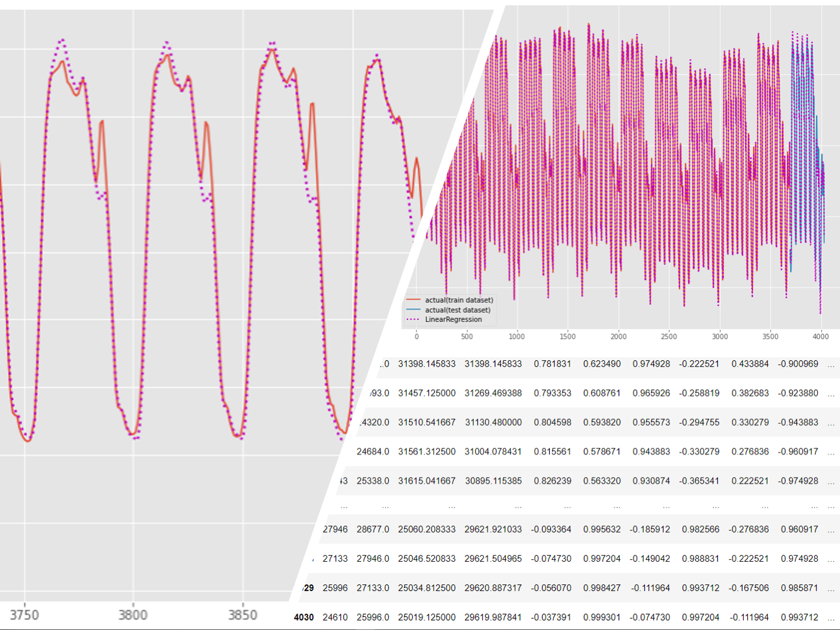Click the 2000 tick on overview chart
Screen dimensions: 840x630
coord(618,336)
